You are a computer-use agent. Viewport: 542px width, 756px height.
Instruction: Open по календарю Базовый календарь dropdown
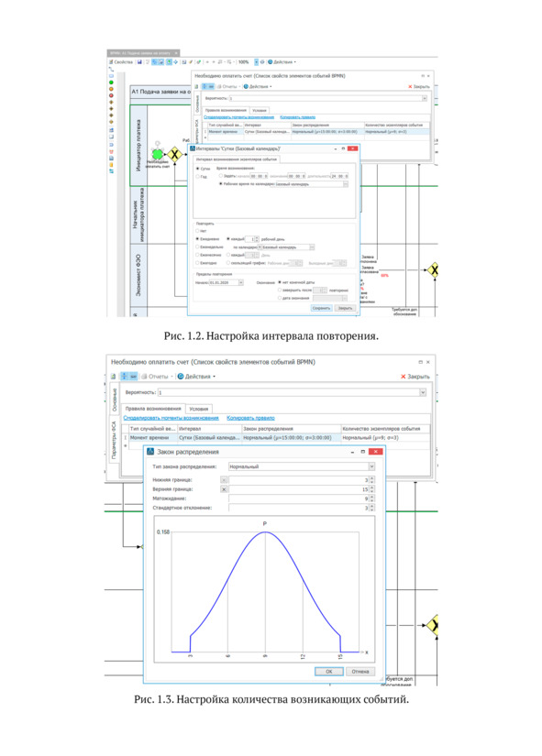312,247
